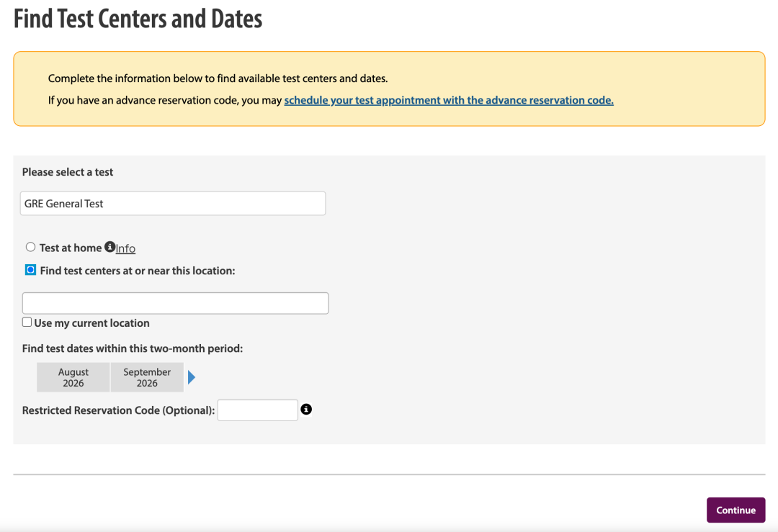Click the Find Test Centers and Dates heading
Viewport: 778px width, 532px height.
coord(138,19)
